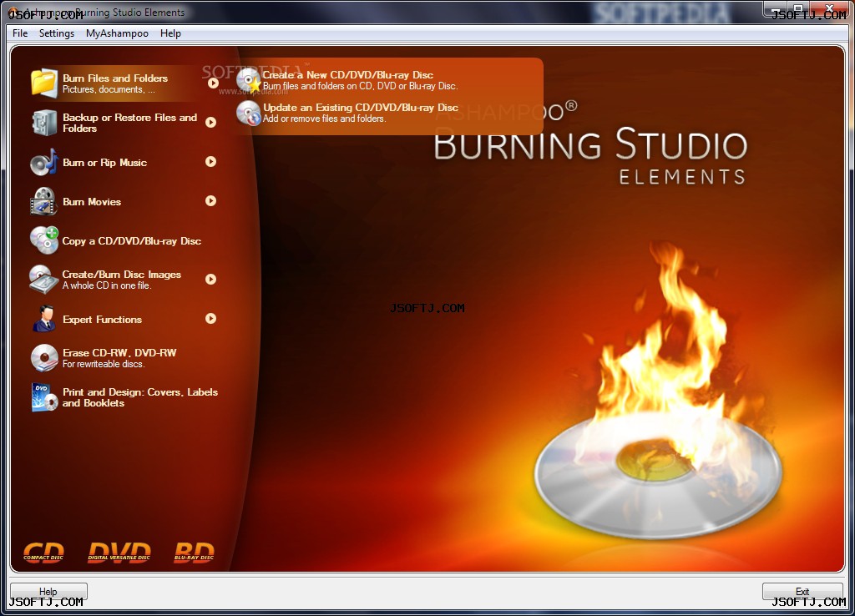The height and width of the screenshot is (616, 855).
Task: Choose Create/Burn Disc Images label
Action: click(x=122, y=275)
